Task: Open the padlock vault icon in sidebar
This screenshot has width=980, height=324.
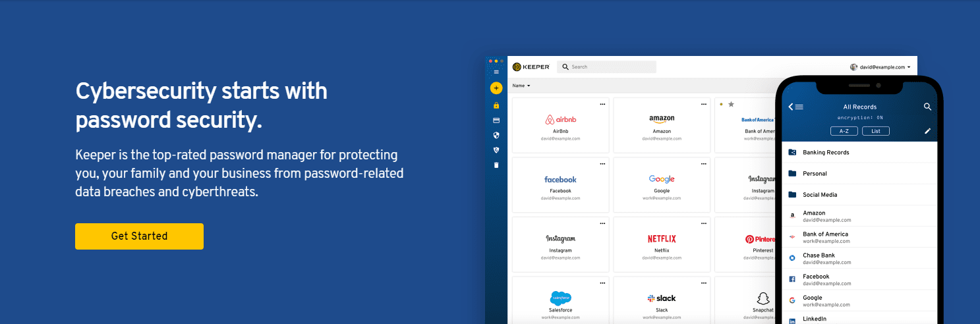Action: coord(496,105)
